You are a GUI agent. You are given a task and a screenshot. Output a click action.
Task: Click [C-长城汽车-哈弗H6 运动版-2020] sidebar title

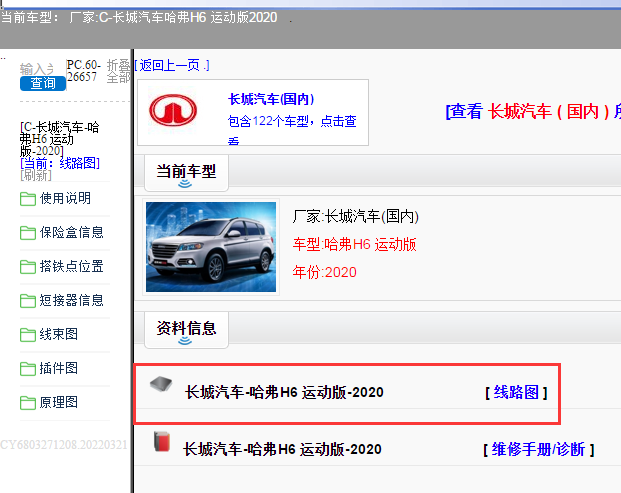click(59, 139)
